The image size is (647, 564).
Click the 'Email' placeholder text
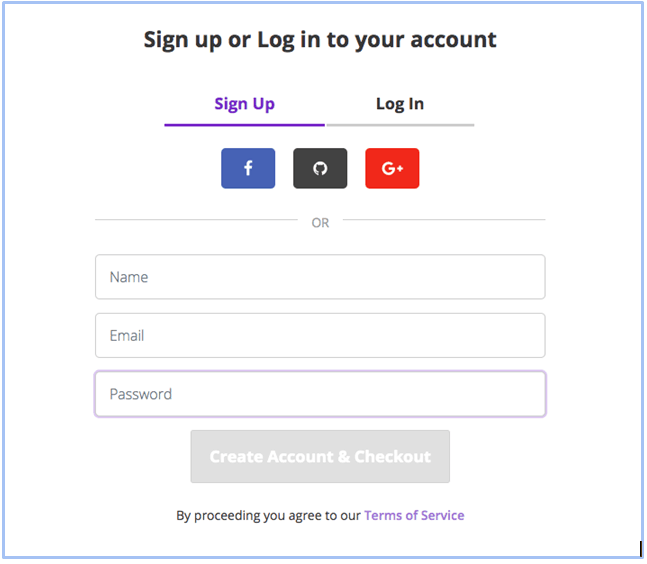[127, 335]
